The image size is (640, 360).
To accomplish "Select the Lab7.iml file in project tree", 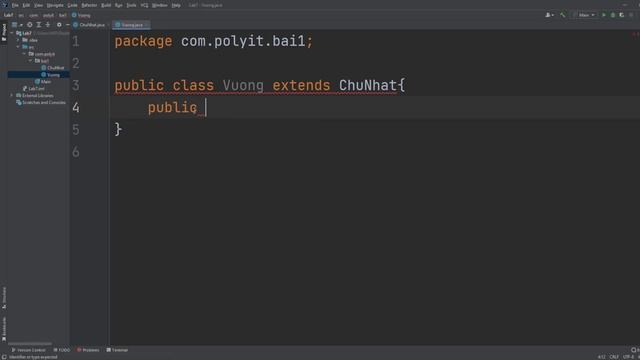I will 33,89.
